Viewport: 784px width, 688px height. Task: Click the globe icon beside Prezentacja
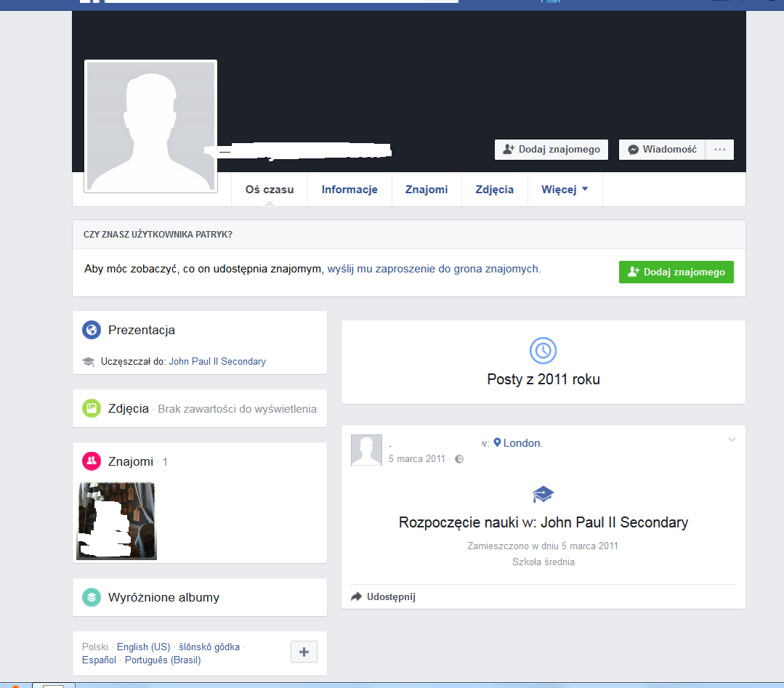[x=92, y=330]
